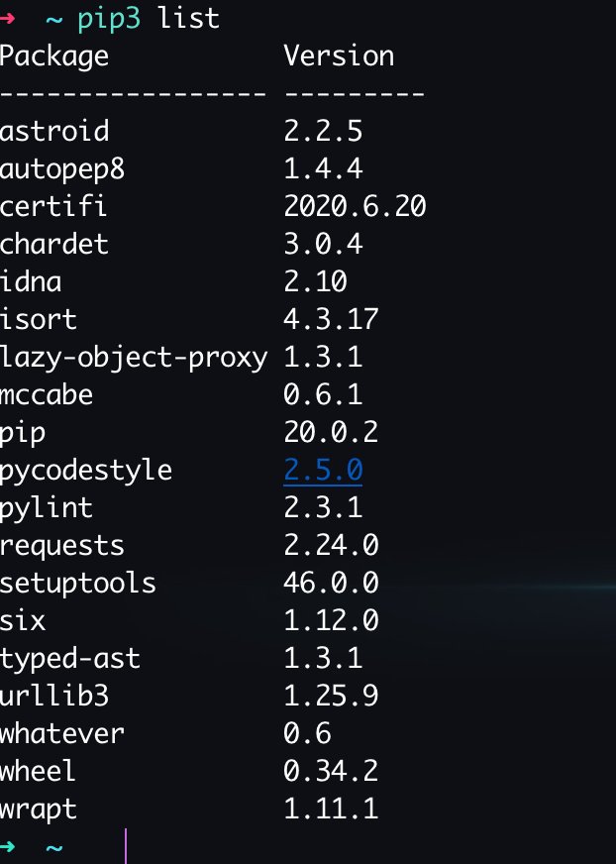This screenshot has width=616, height=864.
Task: Click the 'whatever' package name
Action: coord(62,733)
